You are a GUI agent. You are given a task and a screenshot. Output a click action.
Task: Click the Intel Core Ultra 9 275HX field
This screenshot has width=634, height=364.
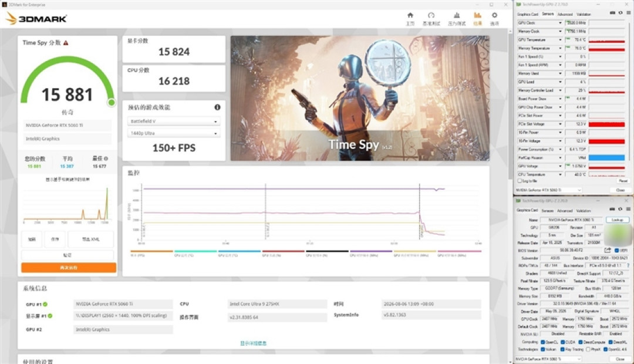(x=277, y=304)
